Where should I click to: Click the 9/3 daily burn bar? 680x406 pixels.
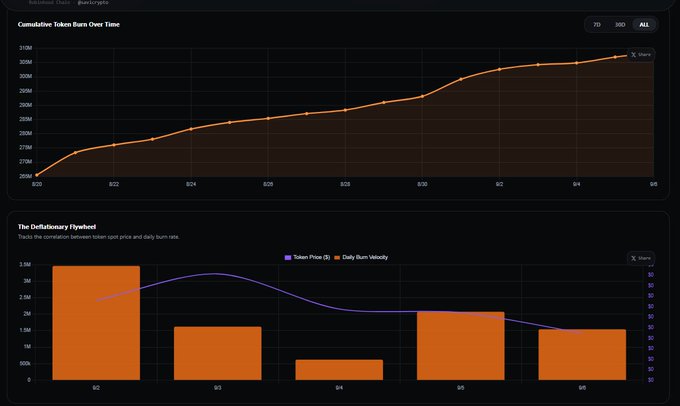click(218, 353)
